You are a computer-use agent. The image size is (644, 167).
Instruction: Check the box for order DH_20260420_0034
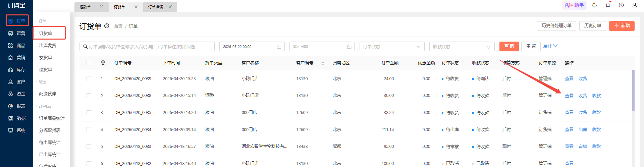coord(89,129)
